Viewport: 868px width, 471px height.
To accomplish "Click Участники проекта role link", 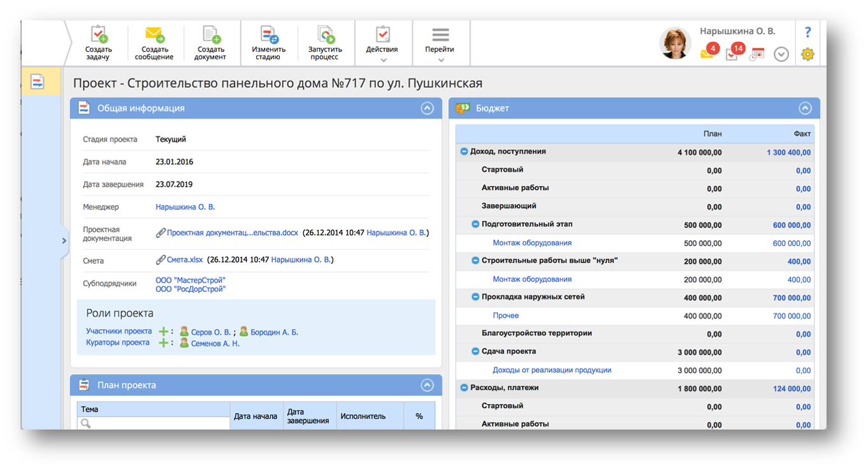I will [x=119, y=331].
